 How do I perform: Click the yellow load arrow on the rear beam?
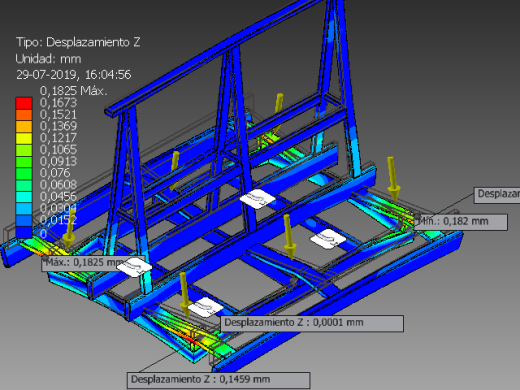174,171
